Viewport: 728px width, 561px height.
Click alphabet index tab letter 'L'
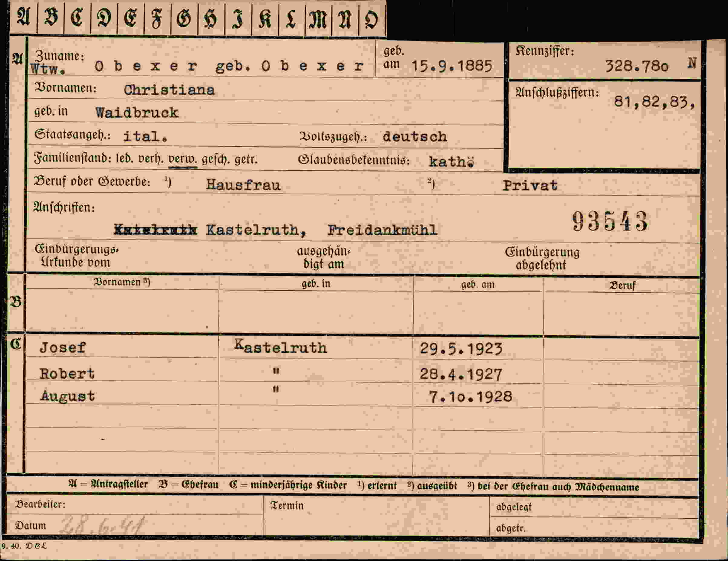291,19
